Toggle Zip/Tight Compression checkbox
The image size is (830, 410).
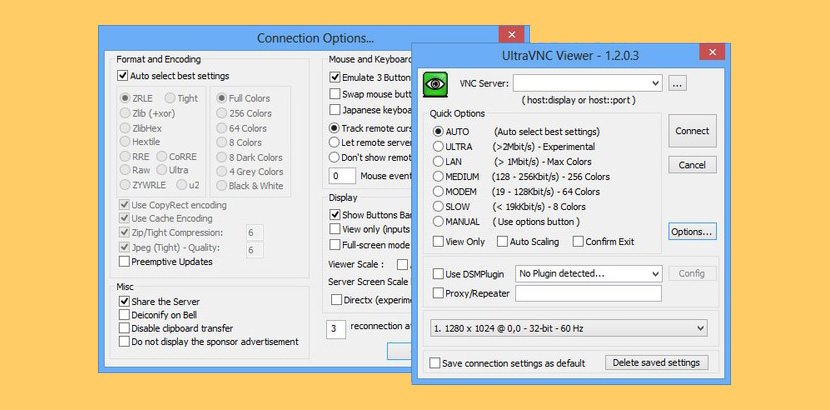pos(124,232)
